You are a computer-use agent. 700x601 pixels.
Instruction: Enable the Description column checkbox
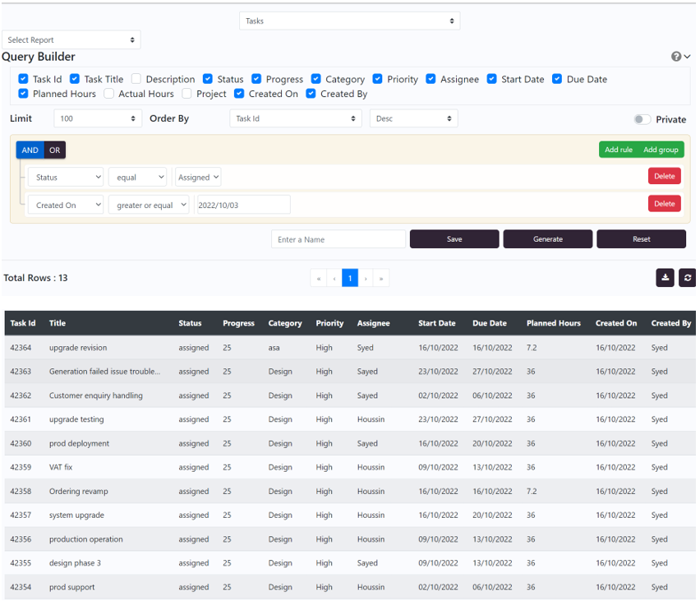click(136, 79)
